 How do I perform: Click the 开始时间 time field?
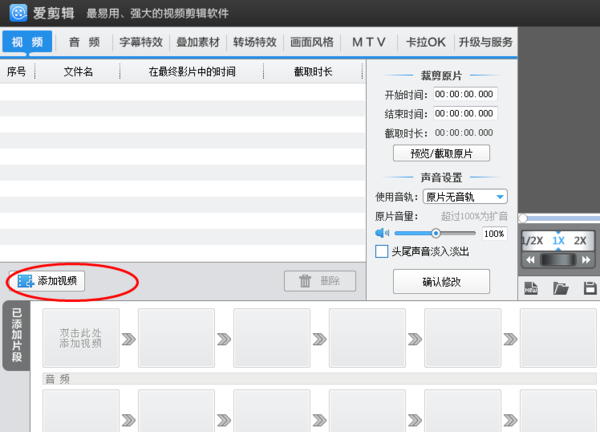click(465, 94)
